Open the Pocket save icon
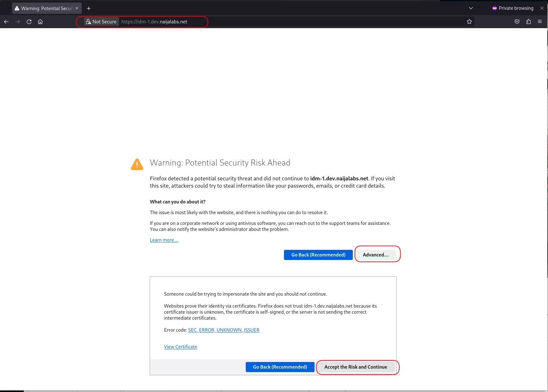Viewport: 548px width, 392px height. pyautogui.click(x=517, y=22)
